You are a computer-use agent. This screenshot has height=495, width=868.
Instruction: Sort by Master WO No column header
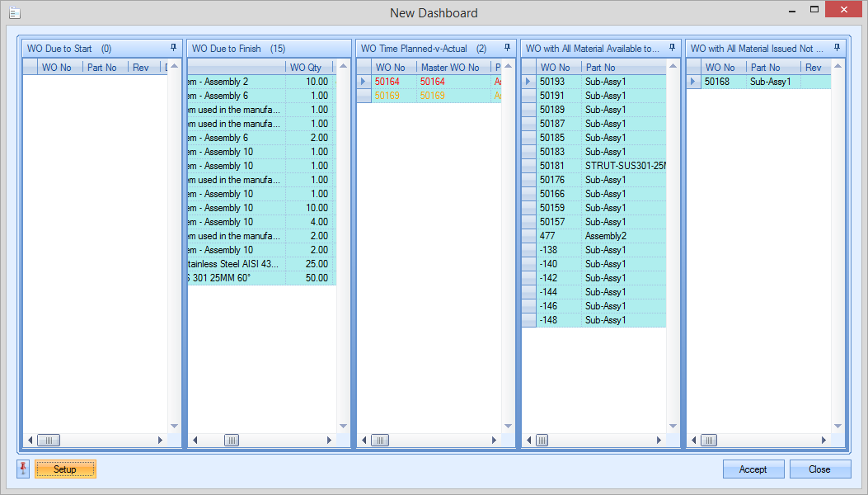coord(450,67)
